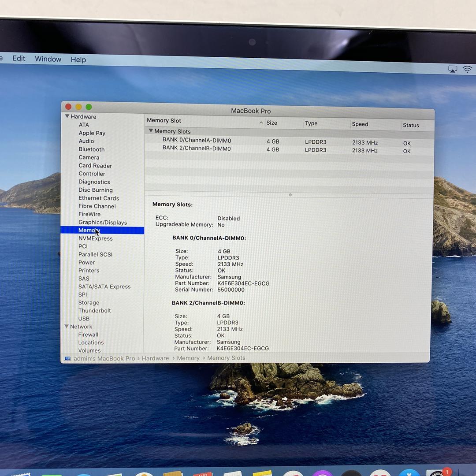
Task: Click the ECC value 'Disabled'
Action: click(229, 219)
